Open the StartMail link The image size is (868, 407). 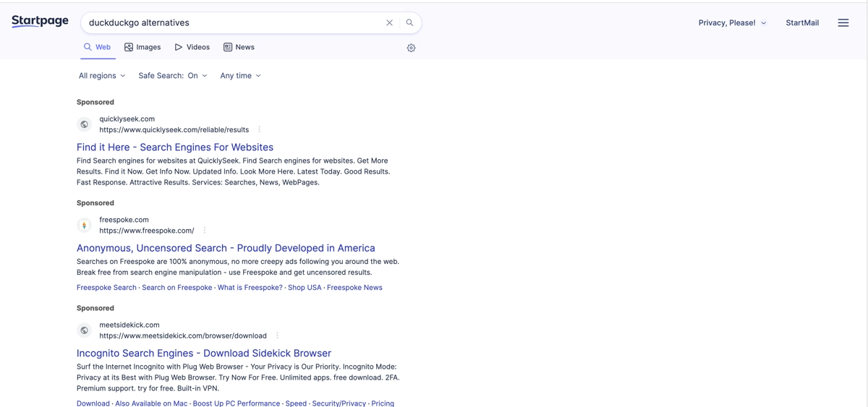click(802, 22)
